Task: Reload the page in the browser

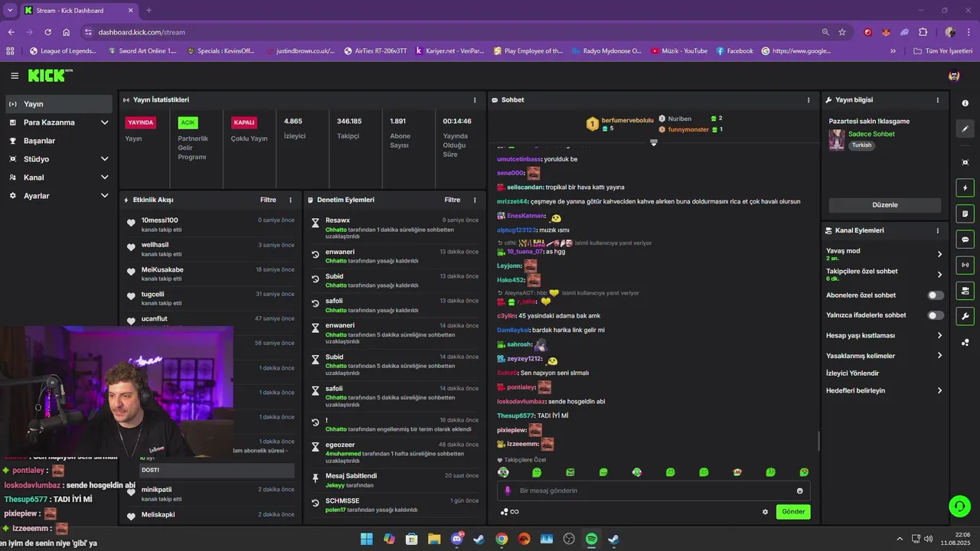Action: 47,32
